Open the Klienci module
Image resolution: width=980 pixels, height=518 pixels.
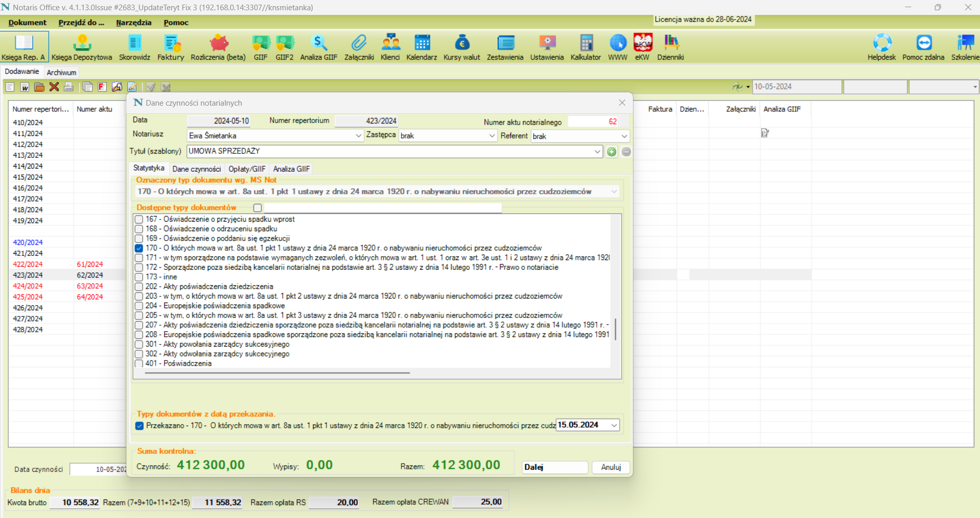click(x=390, y=47)
